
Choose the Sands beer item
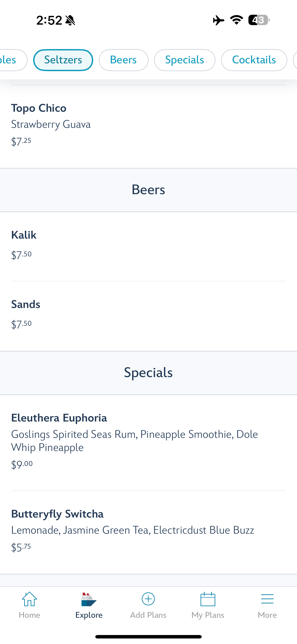point(148,316)
